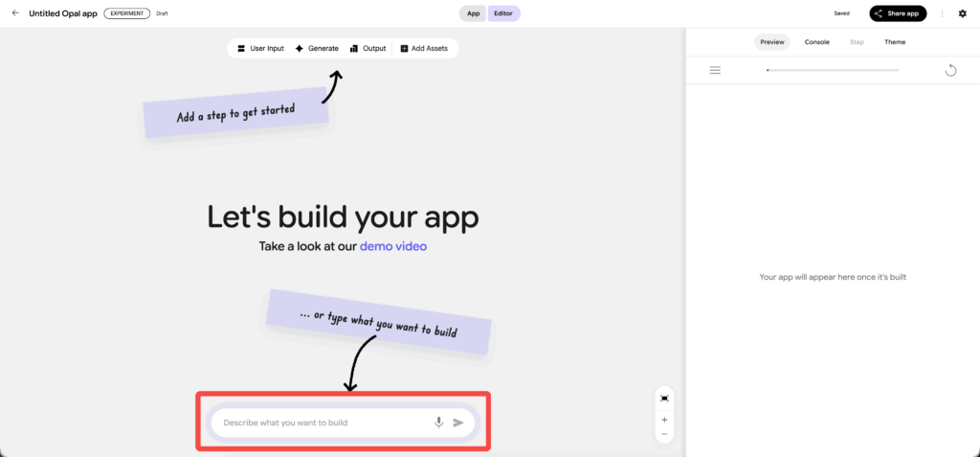Switch to App view toggle
The image size is (980, 457).
coord(473,13)
